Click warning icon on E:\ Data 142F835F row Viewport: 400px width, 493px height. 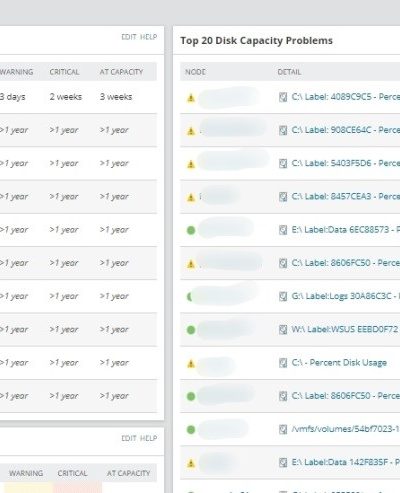pyautogui.click(x=191, y=463)
